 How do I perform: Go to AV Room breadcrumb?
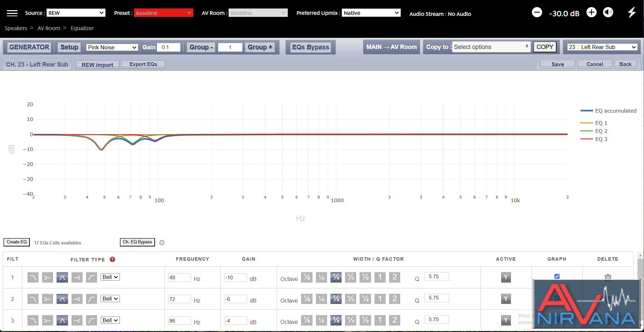(x=49, y=28)
